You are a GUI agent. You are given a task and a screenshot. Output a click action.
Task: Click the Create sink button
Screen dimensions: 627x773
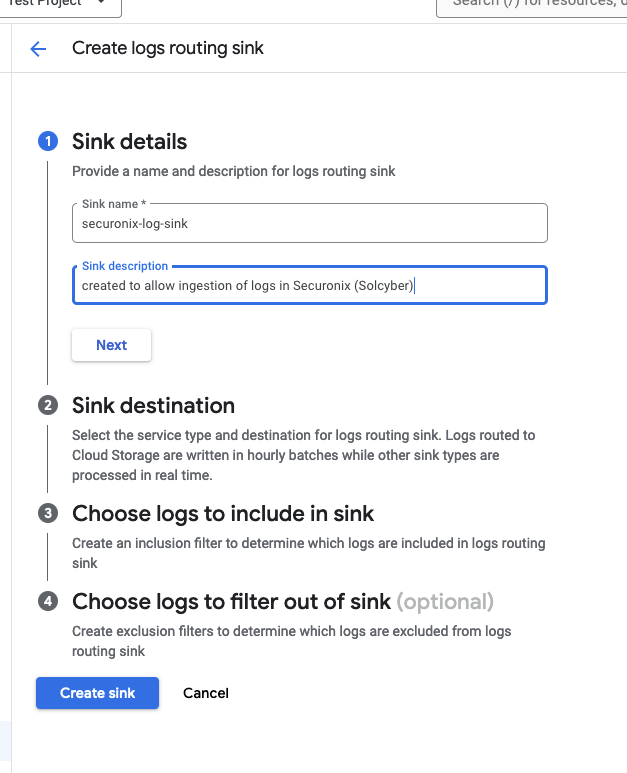click(97, 693)
